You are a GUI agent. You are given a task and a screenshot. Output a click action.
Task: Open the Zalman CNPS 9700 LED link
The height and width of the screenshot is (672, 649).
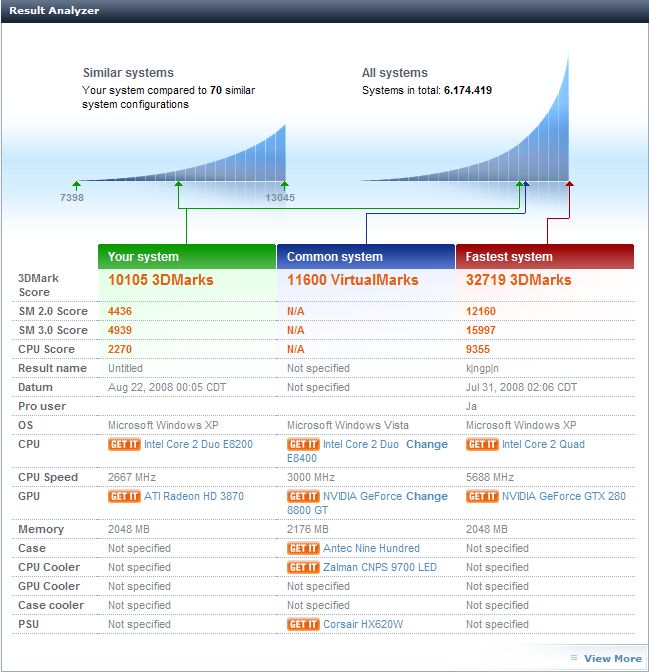(x=380, y=567)
